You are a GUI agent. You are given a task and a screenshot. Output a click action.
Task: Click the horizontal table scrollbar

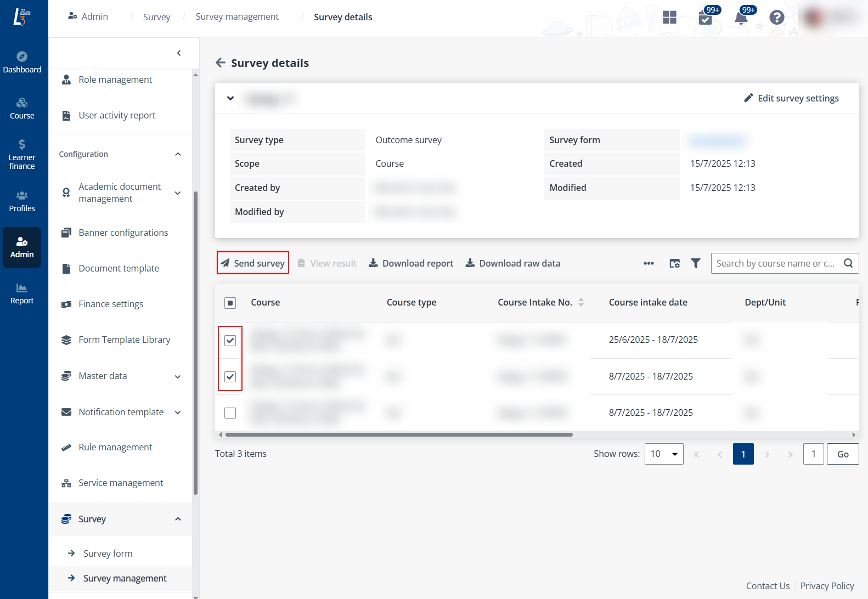[399, 434]
